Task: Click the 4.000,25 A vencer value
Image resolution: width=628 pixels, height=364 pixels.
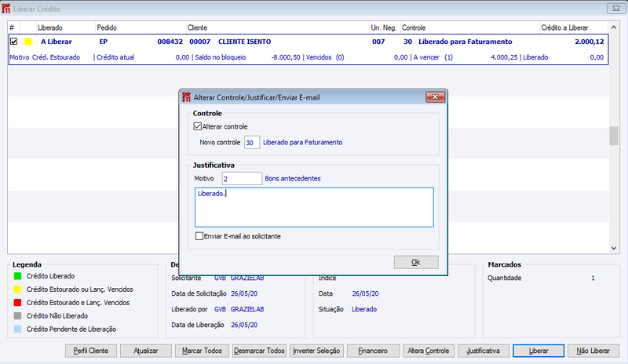Action: [x=504, y=57]
